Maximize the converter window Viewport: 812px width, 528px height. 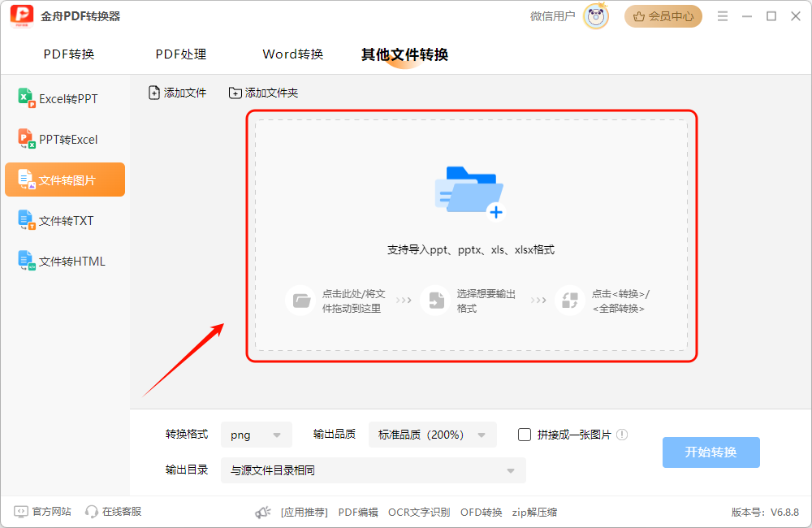coord(771,16)
